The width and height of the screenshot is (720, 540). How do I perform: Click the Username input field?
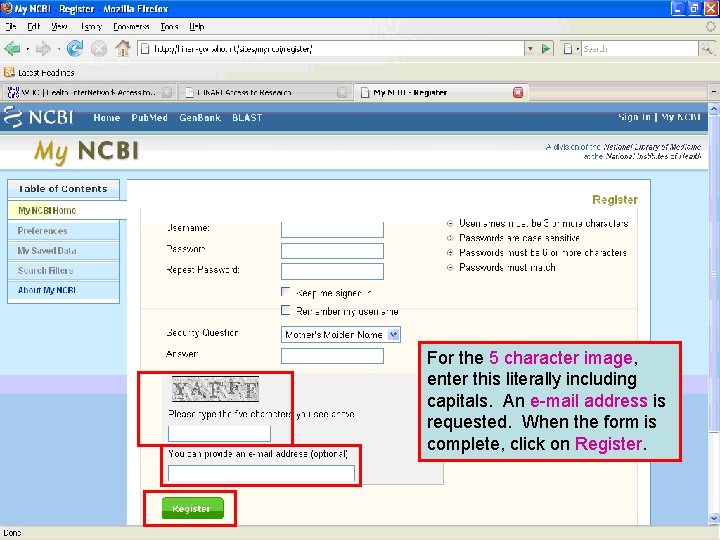point(332,229)
